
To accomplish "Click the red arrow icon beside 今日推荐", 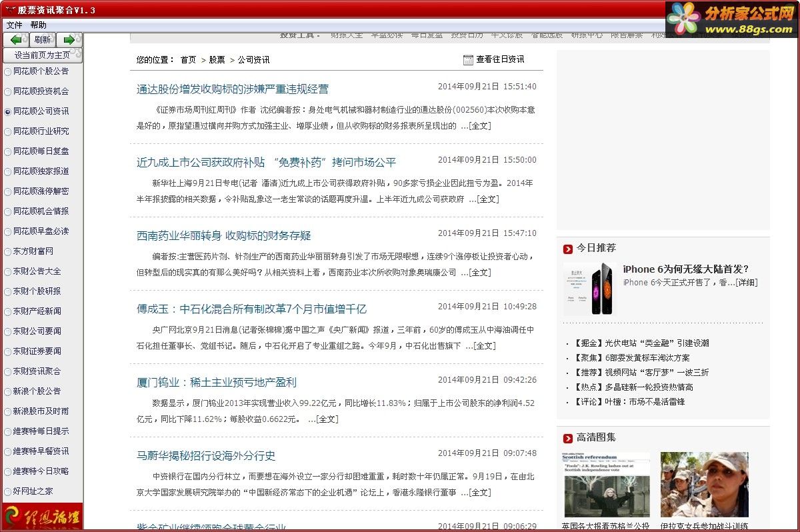I will pyautogui.click(x=568, y=249).
